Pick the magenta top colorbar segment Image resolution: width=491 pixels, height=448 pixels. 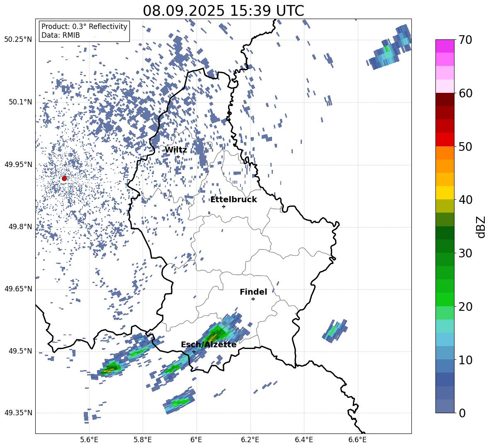coord(445,46)
